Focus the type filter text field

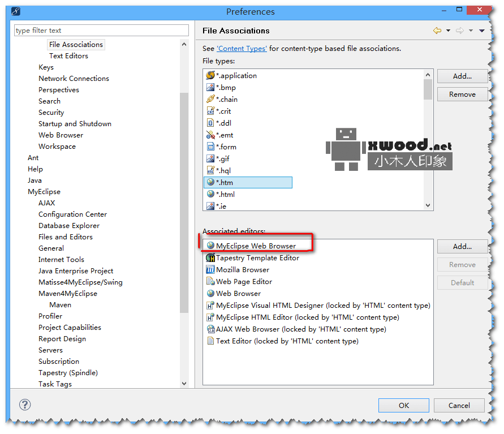[x=102, y=31]
